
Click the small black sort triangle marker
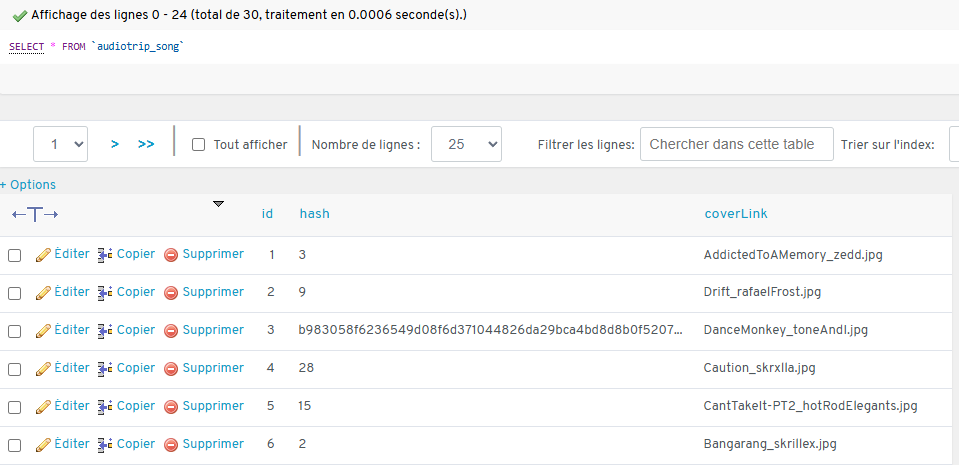(x=218, y=204)
